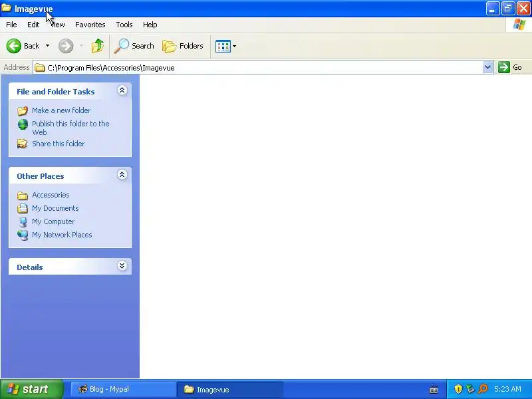This screenshot has width=532, height=399.
Task: Click Make a new folder
Action: (61, 110)
